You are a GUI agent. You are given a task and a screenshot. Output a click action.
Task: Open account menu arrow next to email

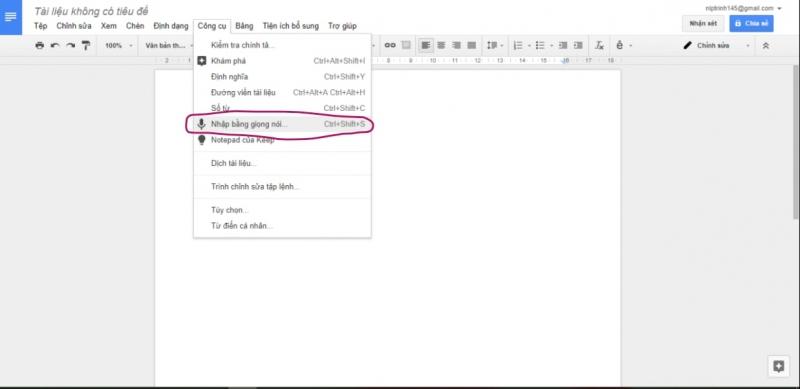[x=779, y=8]
